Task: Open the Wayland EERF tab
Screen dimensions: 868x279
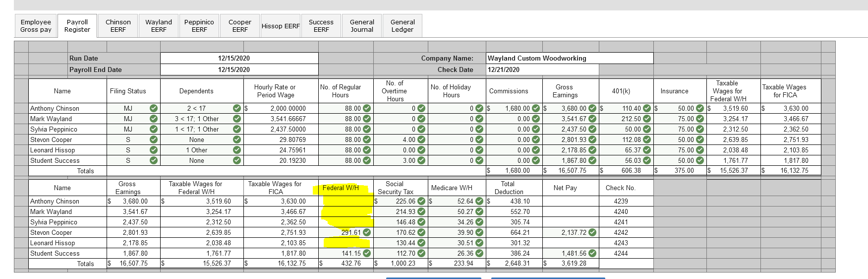Action: click(x=159, y=26)
